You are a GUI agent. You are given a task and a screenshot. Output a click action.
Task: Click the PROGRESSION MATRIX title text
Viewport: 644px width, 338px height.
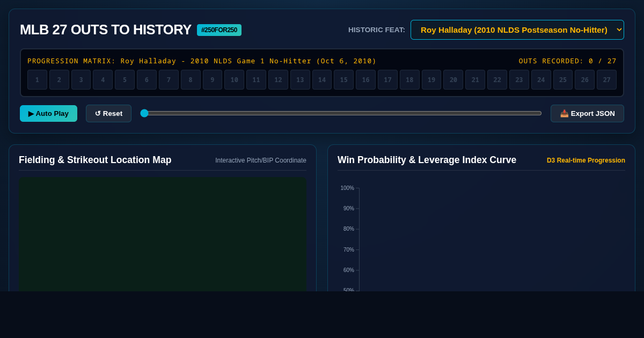coord(202,61)
